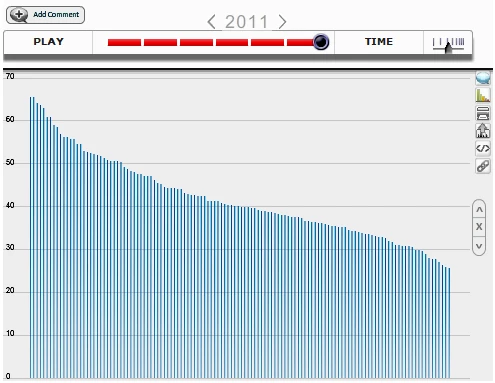Click the timeline slider knob

click(x=321, y=42)
